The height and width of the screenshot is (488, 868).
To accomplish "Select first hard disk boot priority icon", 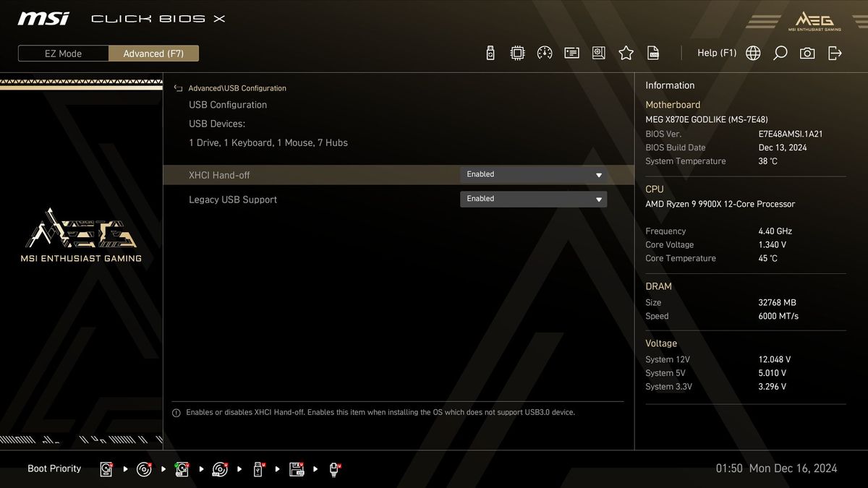I will coord(107,469).
